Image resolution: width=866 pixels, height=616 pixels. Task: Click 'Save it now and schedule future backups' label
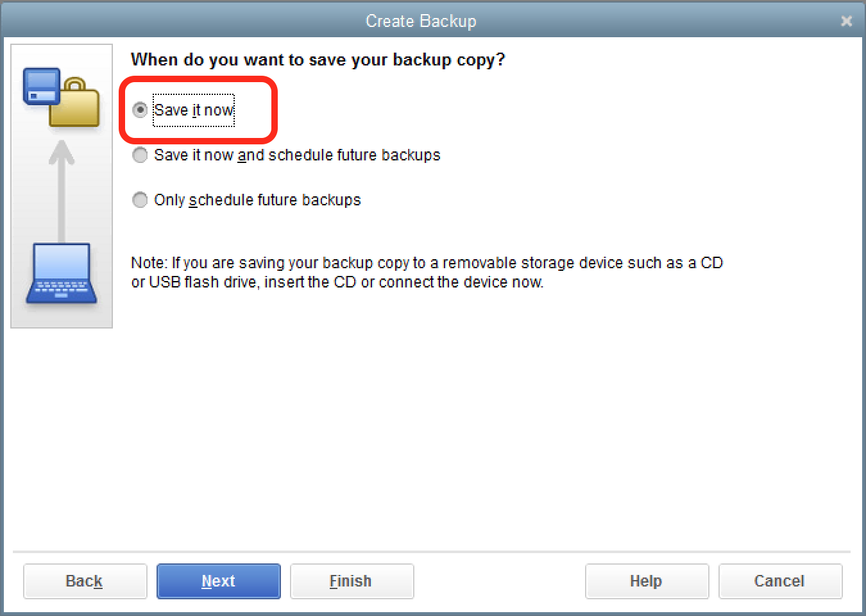point(297,155)
